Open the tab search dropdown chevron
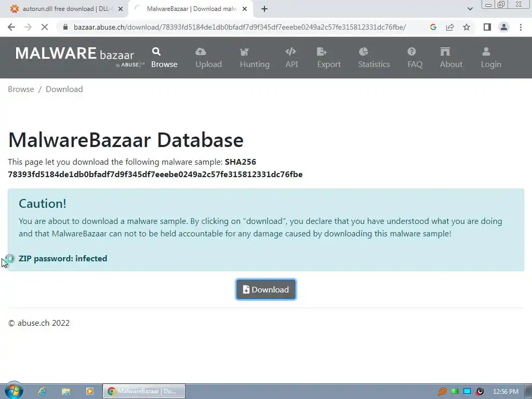 470,9
